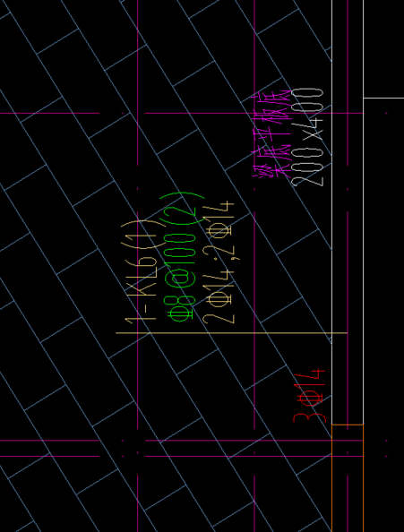Select the magenta Chinese annotation beside 200x400
404x532 pixels.
tap(271, 134)
